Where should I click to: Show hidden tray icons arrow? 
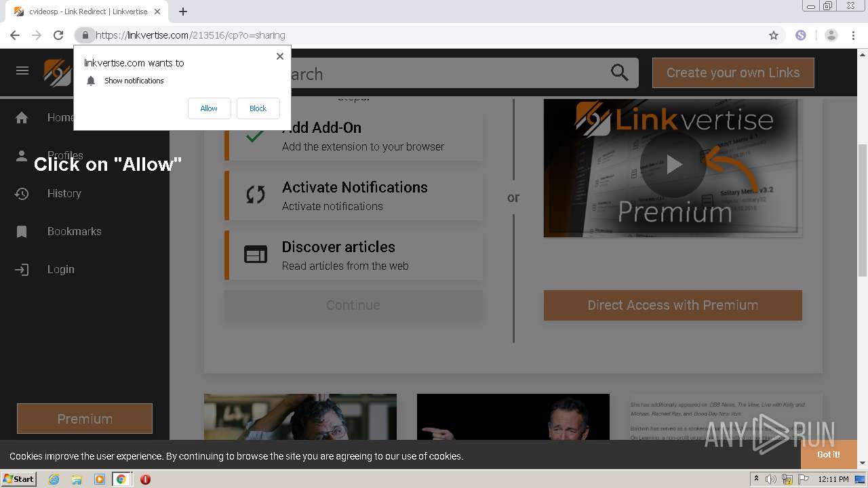[756, 479]
